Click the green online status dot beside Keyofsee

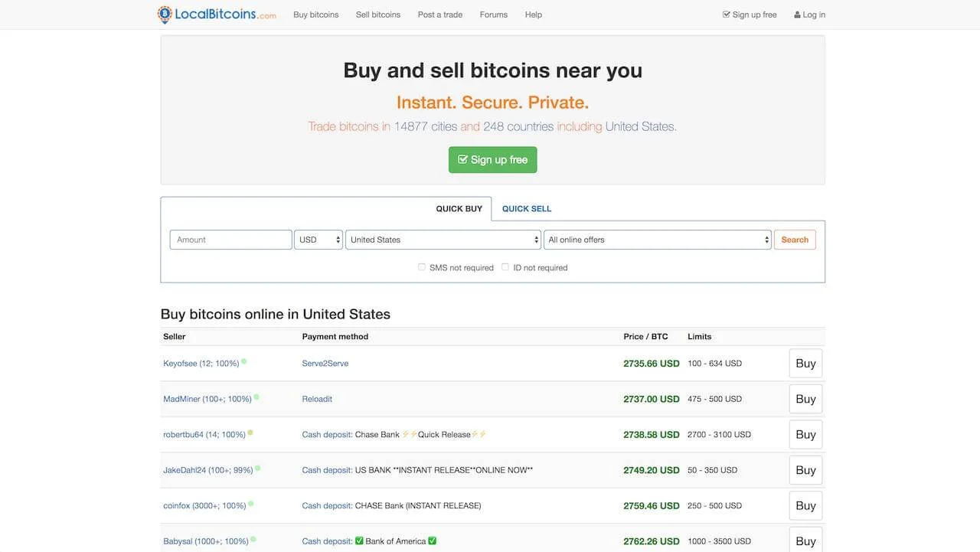click(x=243, y=360)
